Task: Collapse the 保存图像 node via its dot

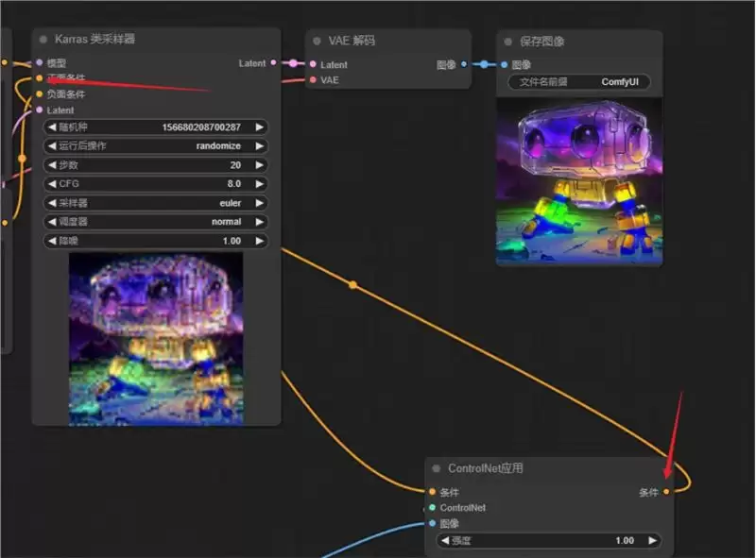Action: click(507, 42)
